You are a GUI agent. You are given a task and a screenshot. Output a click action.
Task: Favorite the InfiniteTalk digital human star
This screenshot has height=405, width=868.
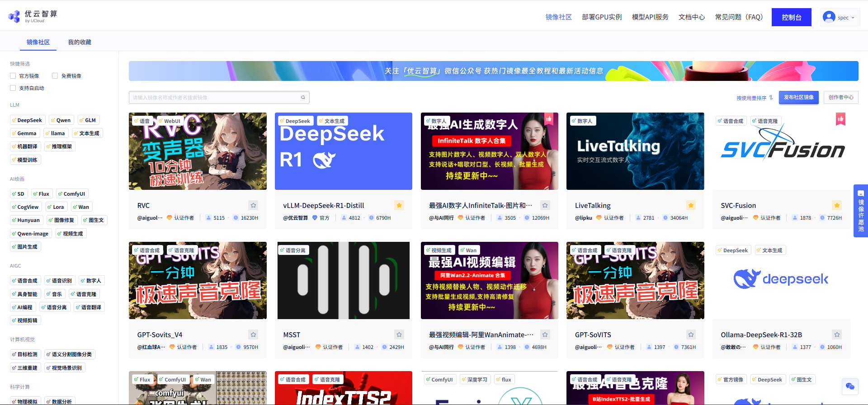[545, 205]
